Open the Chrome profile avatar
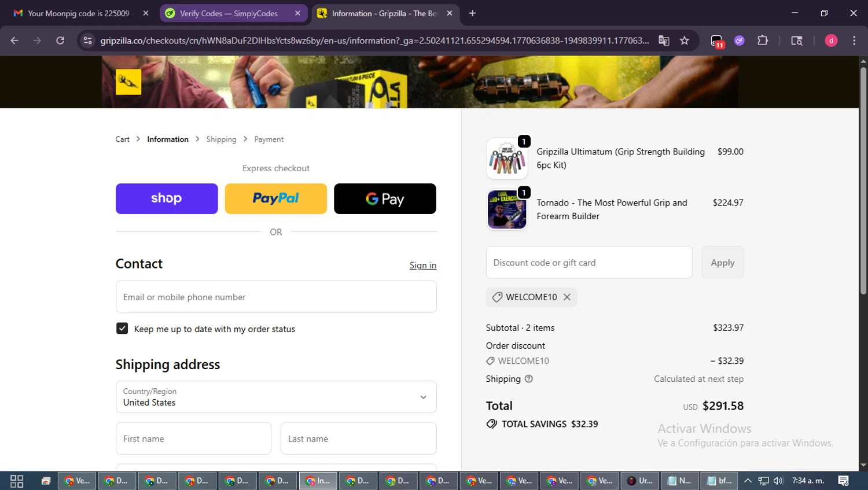Screen dimensions: 868x490 (831, 40)
